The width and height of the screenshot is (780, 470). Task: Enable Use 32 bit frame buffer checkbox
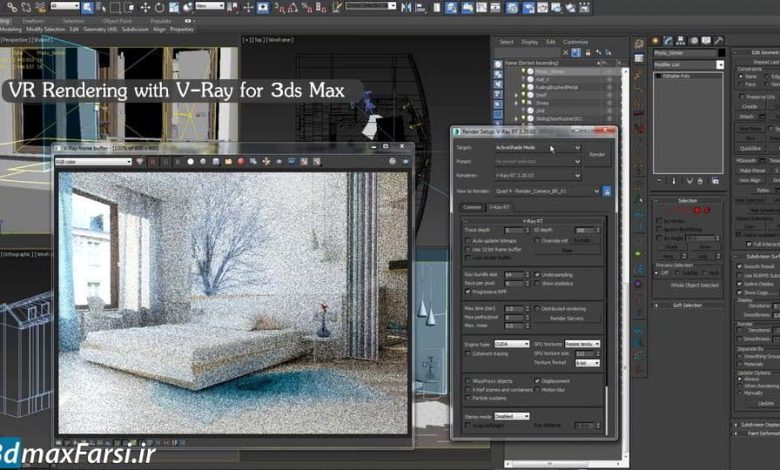[x=468, y=249]
